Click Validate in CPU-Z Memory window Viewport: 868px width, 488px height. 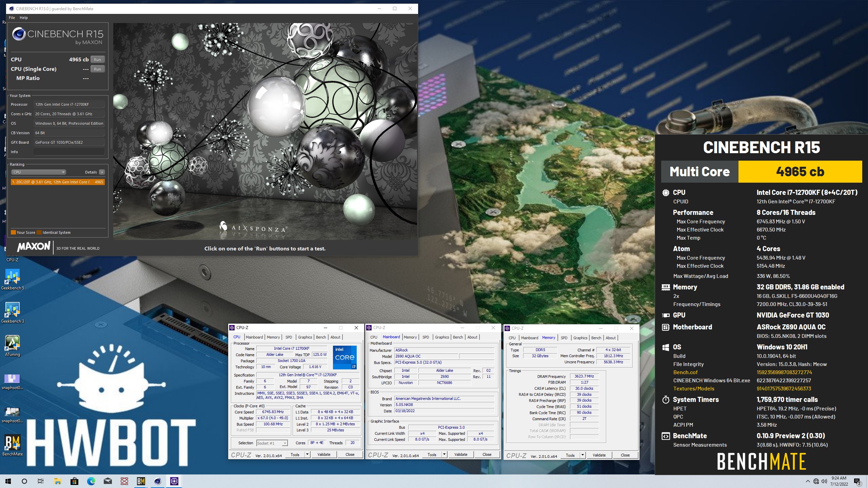599,455
